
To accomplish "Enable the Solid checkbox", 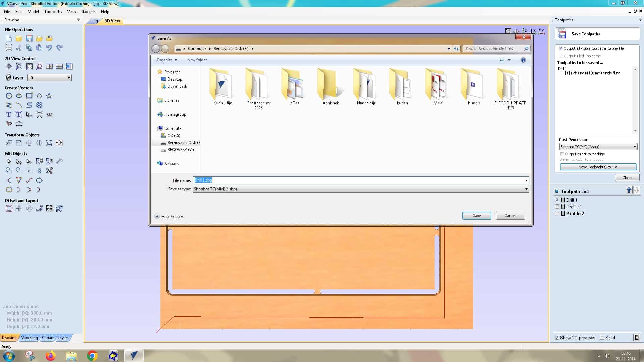I will tap(602, 338).
